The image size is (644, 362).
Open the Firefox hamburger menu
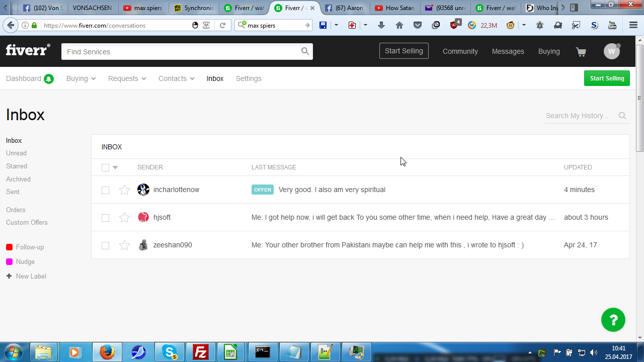[633, 25]
